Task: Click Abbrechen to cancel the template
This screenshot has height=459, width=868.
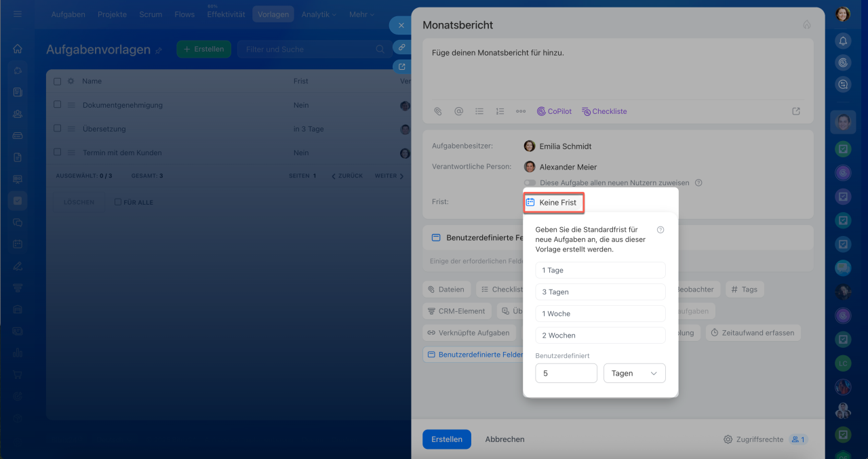Action: coord(505,439)
